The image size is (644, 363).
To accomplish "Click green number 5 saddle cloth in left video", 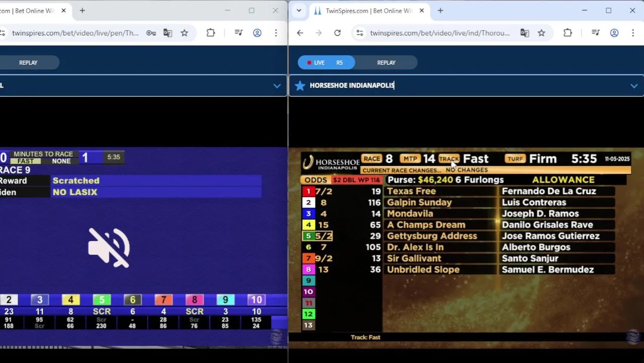I will coord(102,300).
